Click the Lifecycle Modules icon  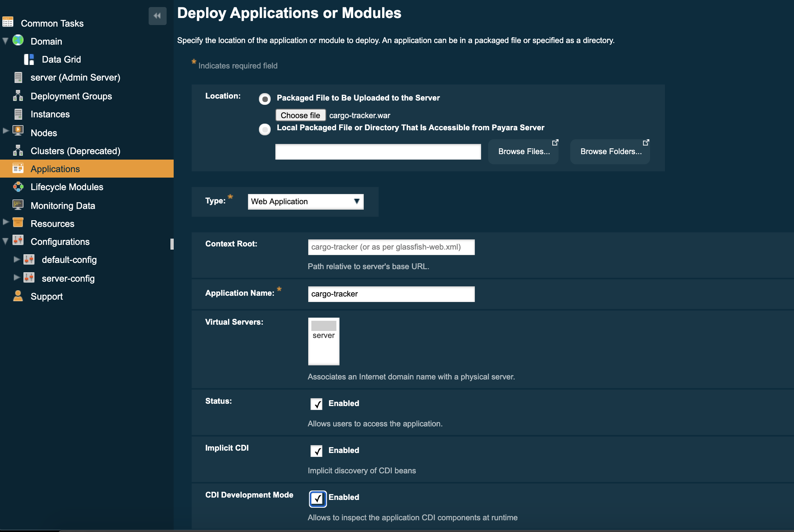click(x=18, y=187)
